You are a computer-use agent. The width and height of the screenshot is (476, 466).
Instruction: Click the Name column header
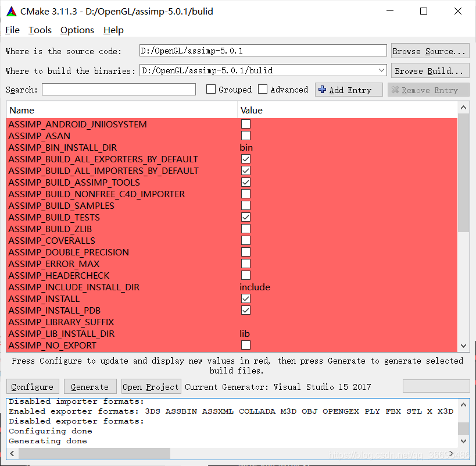pyautogui.click(x=121, y=110)
